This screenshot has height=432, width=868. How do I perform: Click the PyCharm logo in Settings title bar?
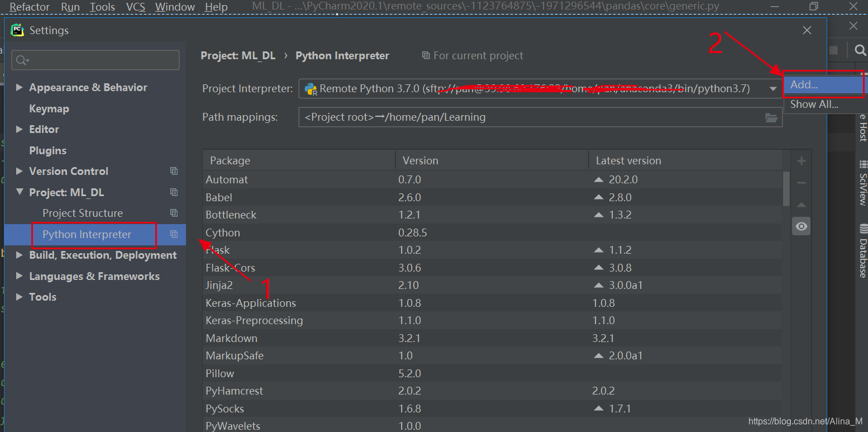pos(17,30)
